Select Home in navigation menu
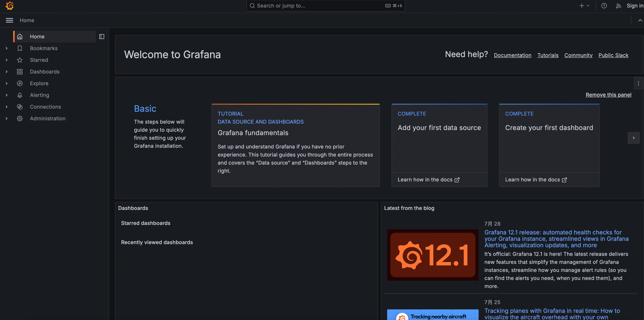644x320 pixels. point(37,36)
